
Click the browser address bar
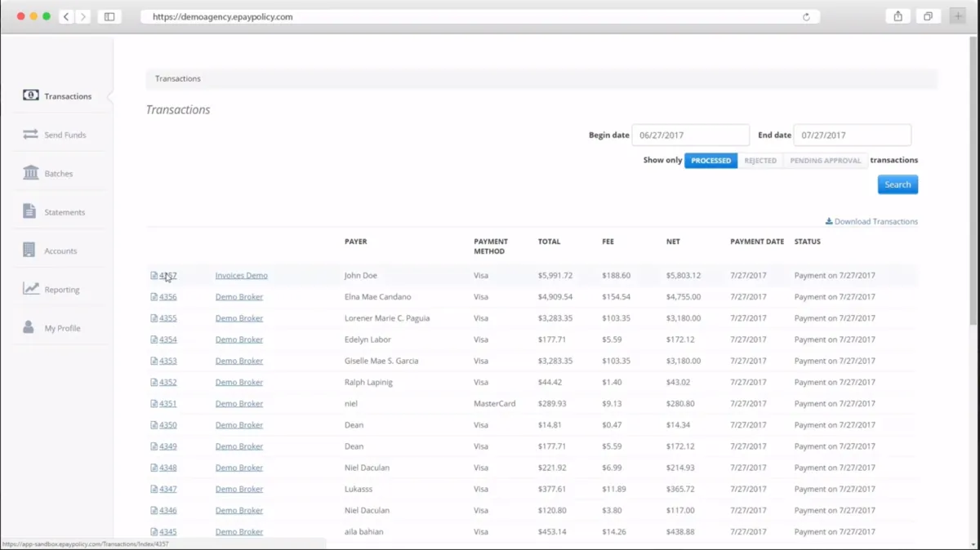(474, 16)
